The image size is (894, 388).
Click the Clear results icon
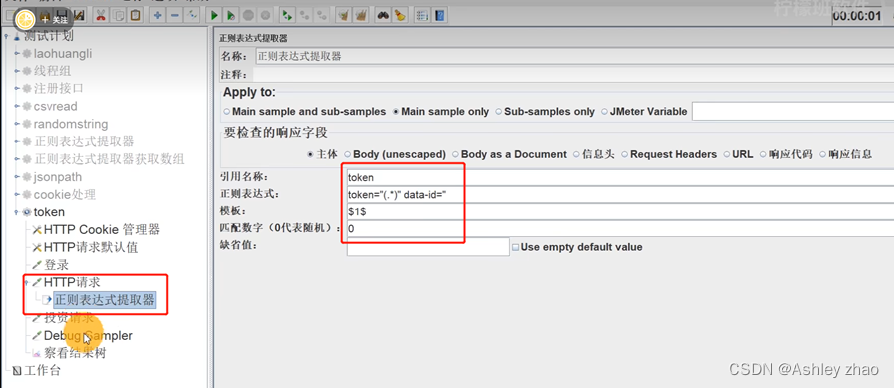(343, 15)
